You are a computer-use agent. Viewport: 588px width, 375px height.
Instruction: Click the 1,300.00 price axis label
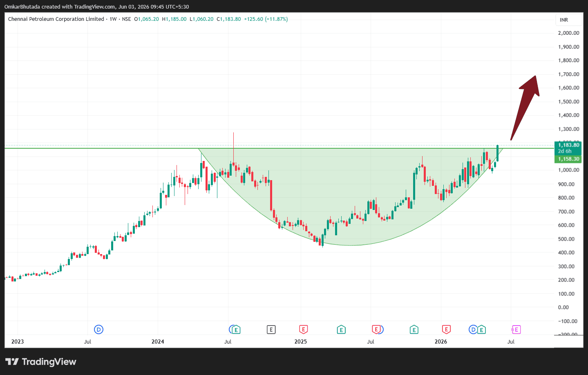click(569, 129)
